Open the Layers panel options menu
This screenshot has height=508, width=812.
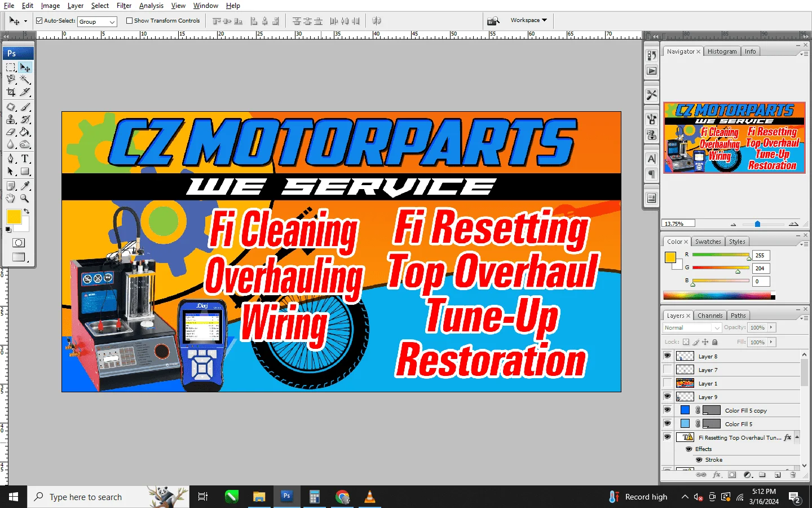(804, 318)
